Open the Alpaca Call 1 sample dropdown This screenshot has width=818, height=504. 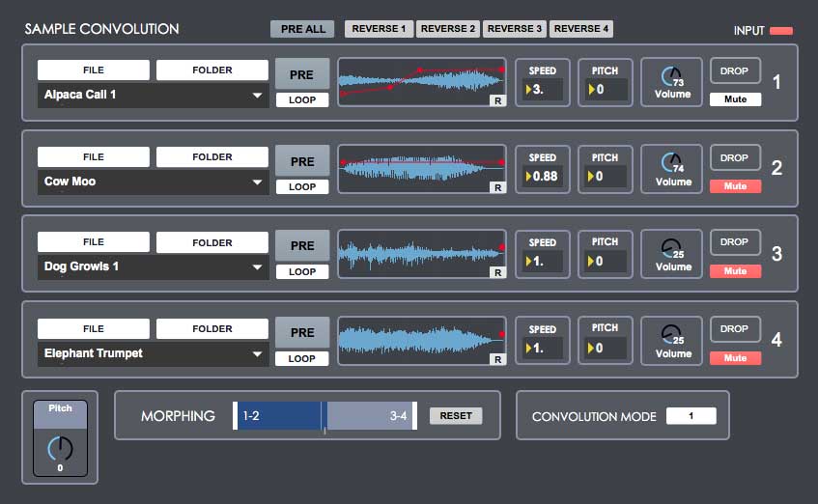(153, 95)
